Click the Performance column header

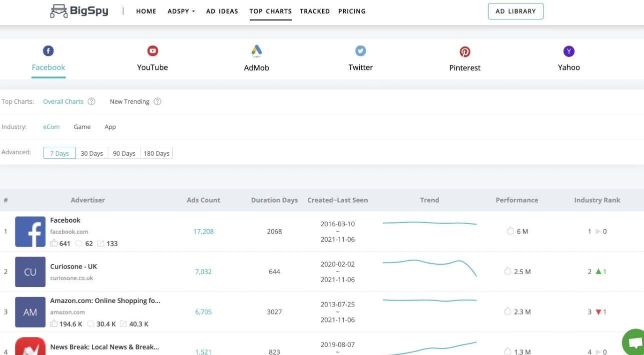(517, 200)
